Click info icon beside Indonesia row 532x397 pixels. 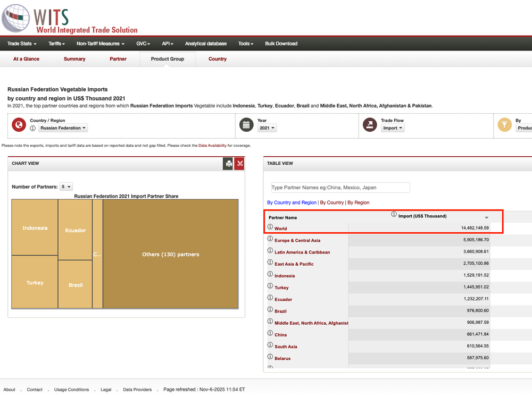[270, 275]
